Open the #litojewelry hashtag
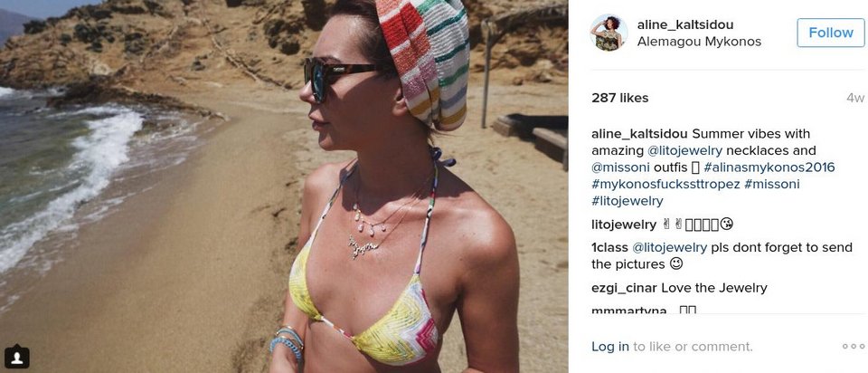Image resolution: width=868 pixels, height=373 pixels. click(627, 201)
